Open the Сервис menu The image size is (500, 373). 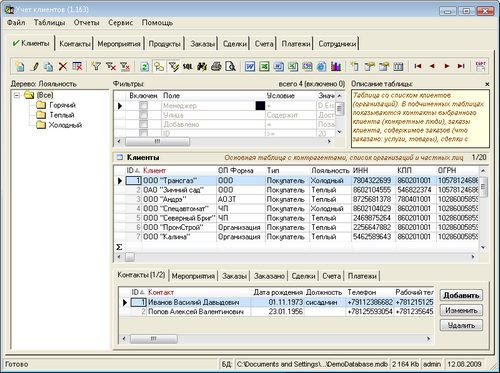pos(120,23)
